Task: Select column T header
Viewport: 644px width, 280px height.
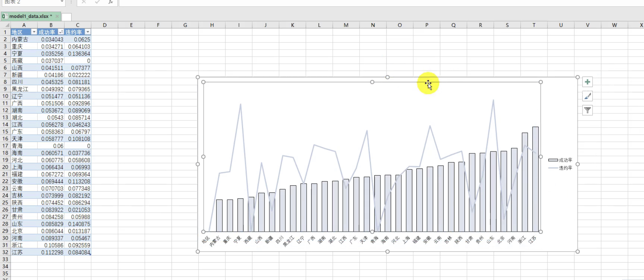Action: (534, 25)
